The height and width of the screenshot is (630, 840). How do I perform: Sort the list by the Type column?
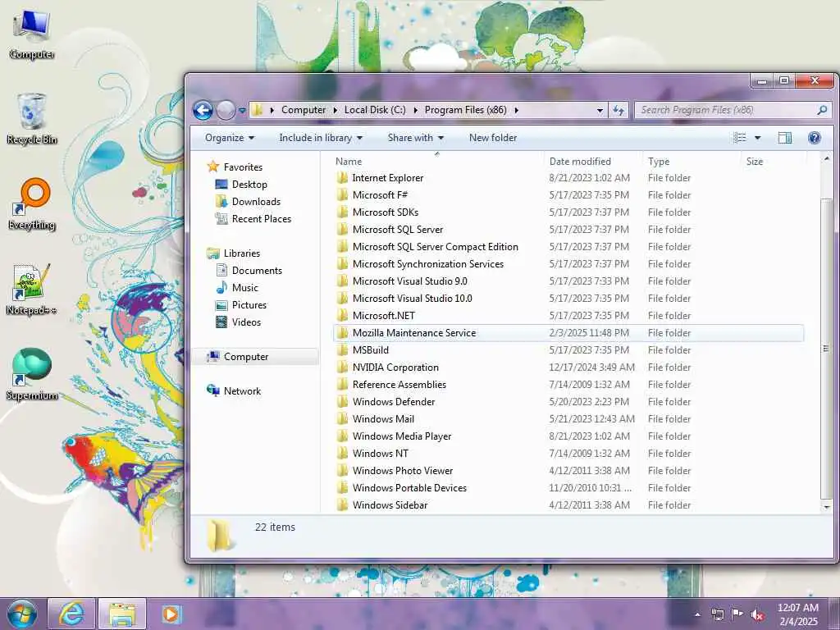pyautogui.click(x=692, y=162)
